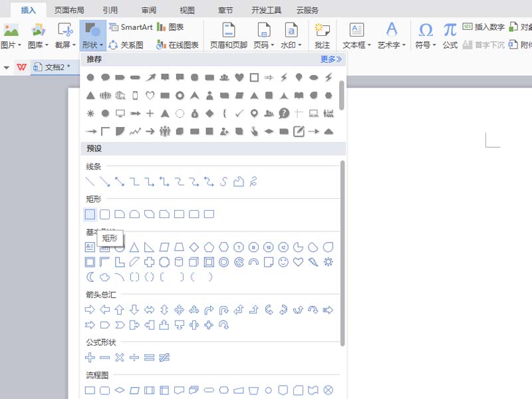This screenshot has height=399, width=532.
Task: Select the straight line under 线条
Action: tap(90, 182)
